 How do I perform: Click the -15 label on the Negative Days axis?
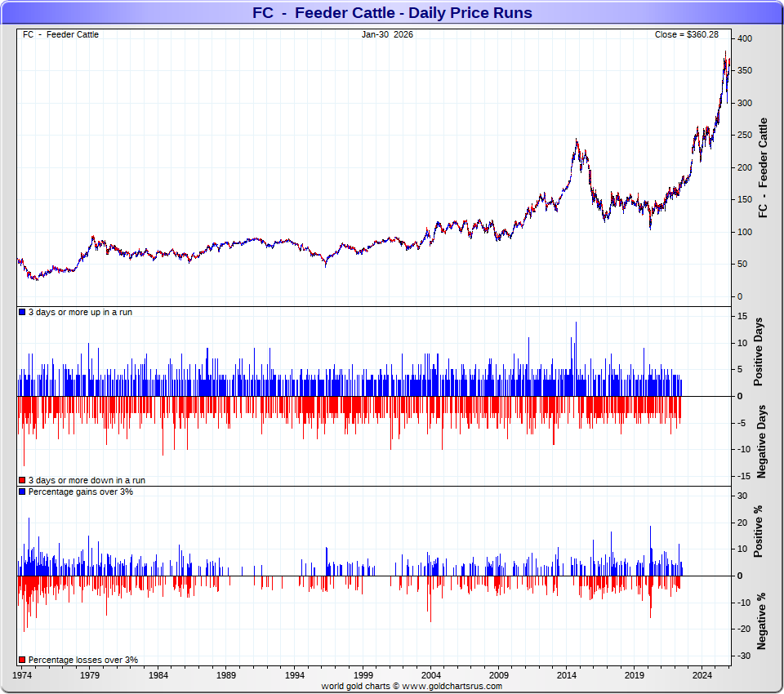(x=743, y=476)
